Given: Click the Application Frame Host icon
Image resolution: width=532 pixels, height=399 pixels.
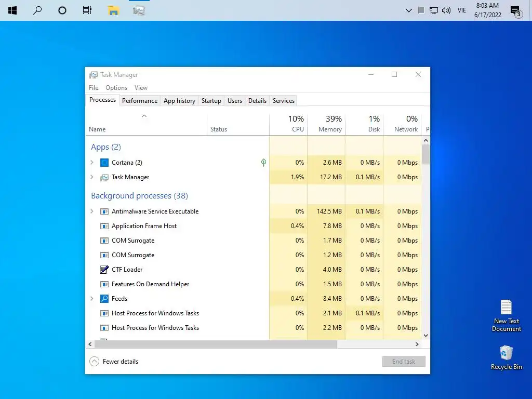Looking at the screenshot, I should coord(104,226).
